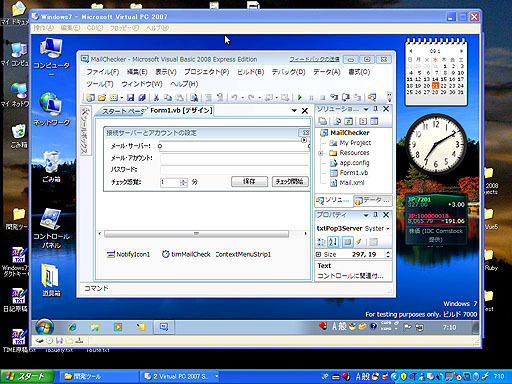Image resolution: width=512 pixels, height=384 pixels.
Task: Select the ContextMenuStrip1 component
Action: (x=243, y=254)
